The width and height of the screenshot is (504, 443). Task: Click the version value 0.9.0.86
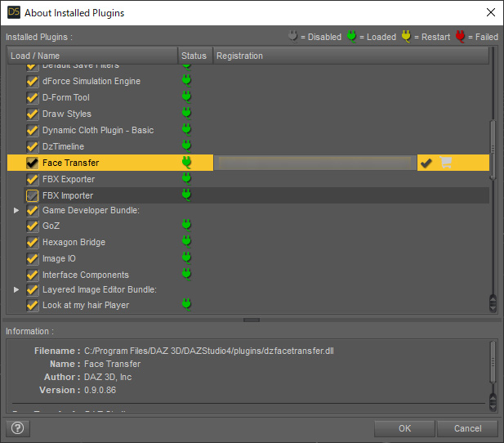pyautogui.click(x=100, y=390)
